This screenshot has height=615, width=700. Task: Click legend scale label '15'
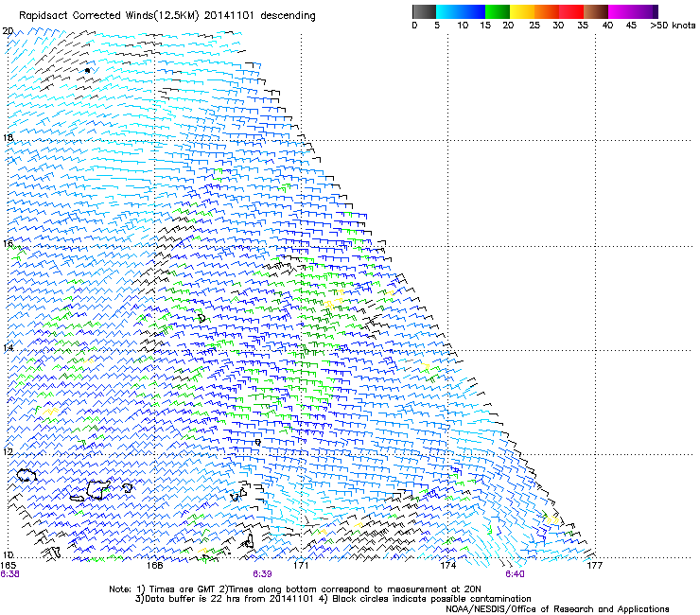[485, 26]
